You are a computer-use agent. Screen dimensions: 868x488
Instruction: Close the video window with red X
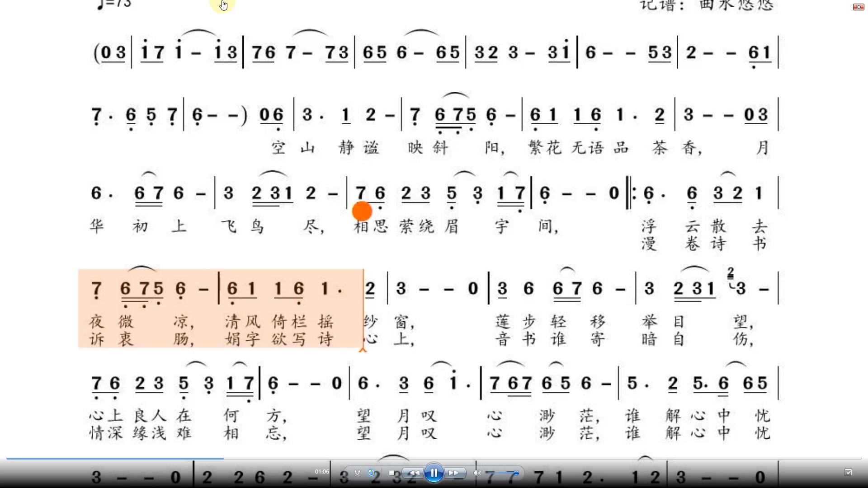858,7
